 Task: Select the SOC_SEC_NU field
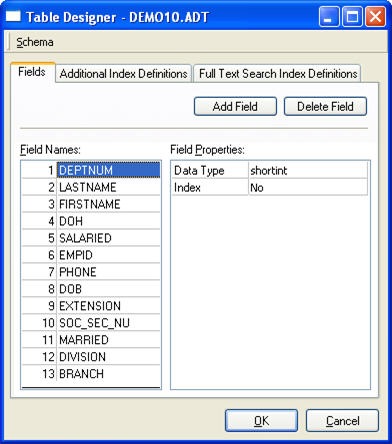pyautogui.click(x=109, y=323)
